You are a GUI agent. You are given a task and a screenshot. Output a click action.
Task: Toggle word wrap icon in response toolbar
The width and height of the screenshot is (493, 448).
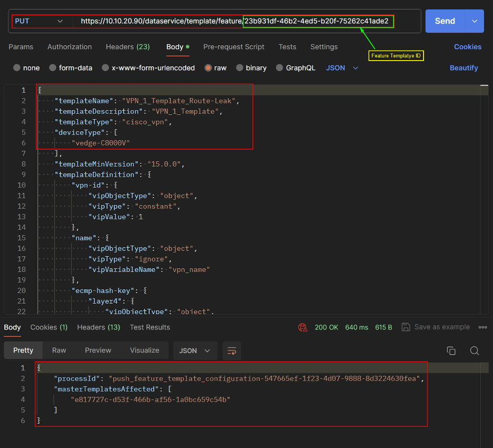(231, 350)
